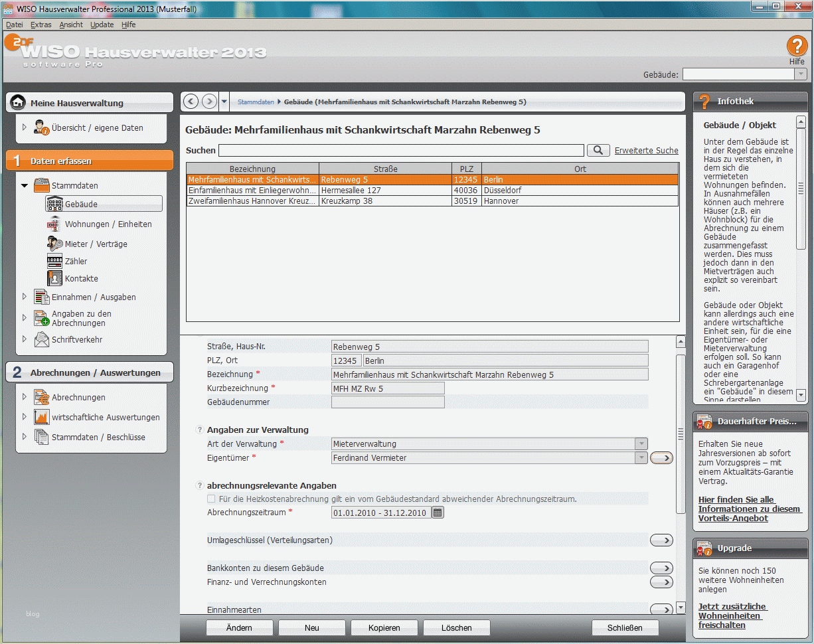The height and width of the screenshot is (644, 814).
Task: Toggle abweichender Abrechnungszeitraum Heizkosten checkbox
Action: coord(211,499)
